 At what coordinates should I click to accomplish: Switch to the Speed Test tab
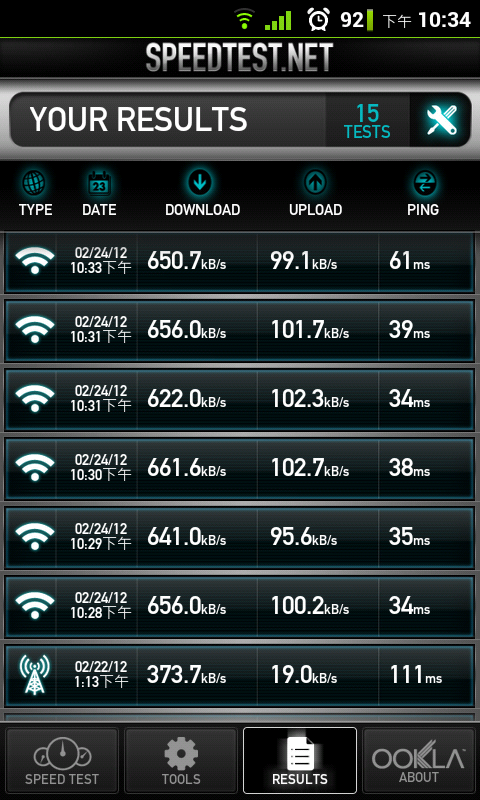(x=62, y=760)
